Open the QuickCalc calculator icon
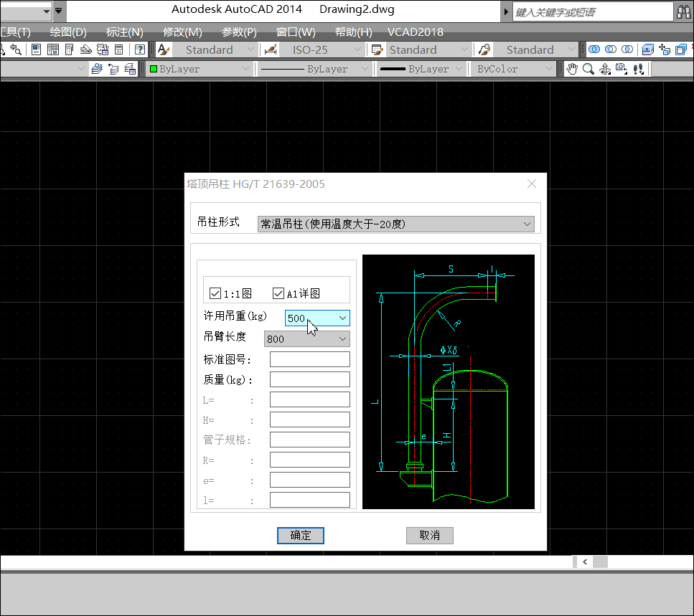Viewport: 694px width, 616px height. pos(119,49)
